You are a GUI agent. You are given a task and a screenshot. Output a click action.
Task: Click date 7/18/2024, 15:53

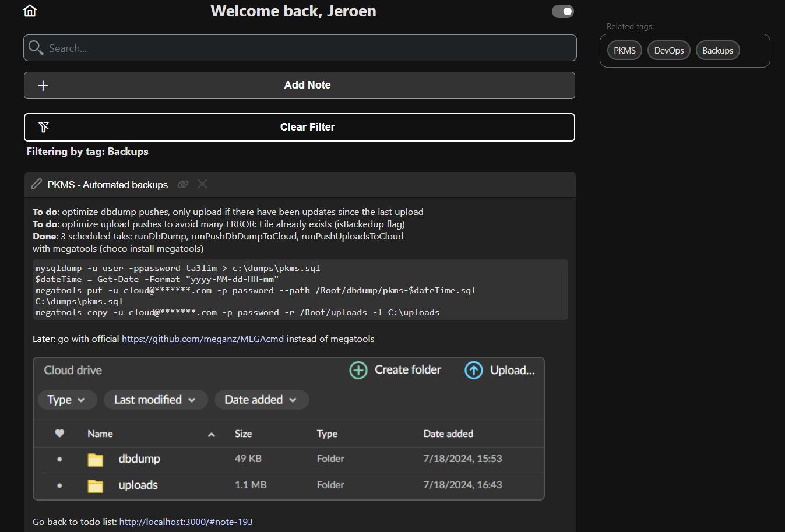pos(463,459)
